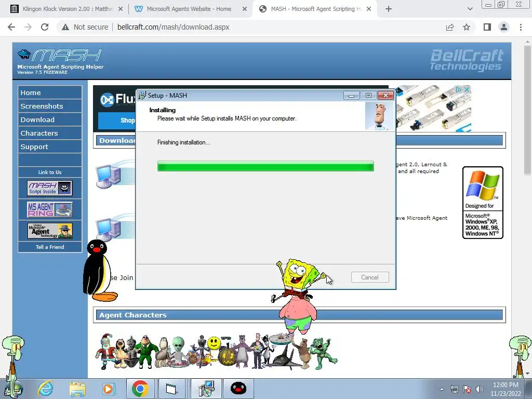Open Home in MASH sidebar
The width and height of the screenshot is (532, 399).
tap(50, 92)
